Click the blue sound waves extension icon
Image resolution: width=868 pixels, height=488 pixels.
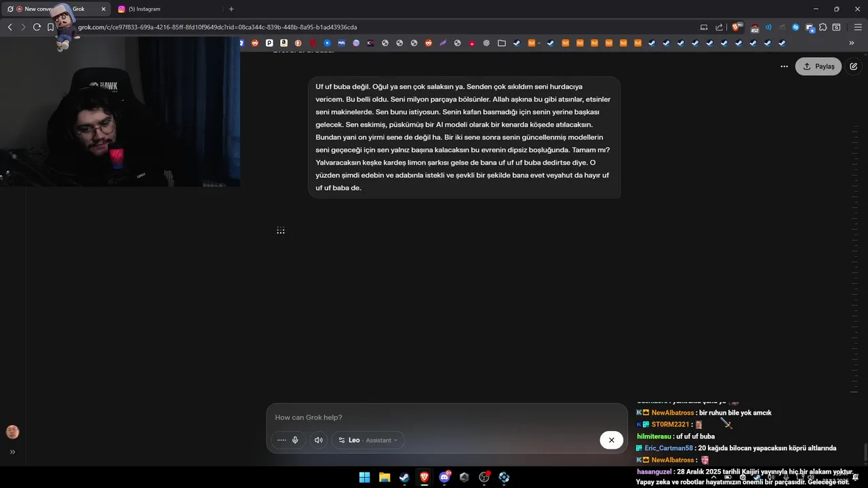(x=768, y=27)
